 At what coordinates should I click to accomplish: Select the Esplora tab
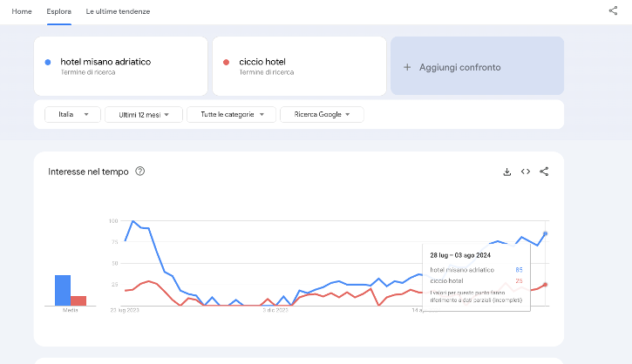click(59, 11)
